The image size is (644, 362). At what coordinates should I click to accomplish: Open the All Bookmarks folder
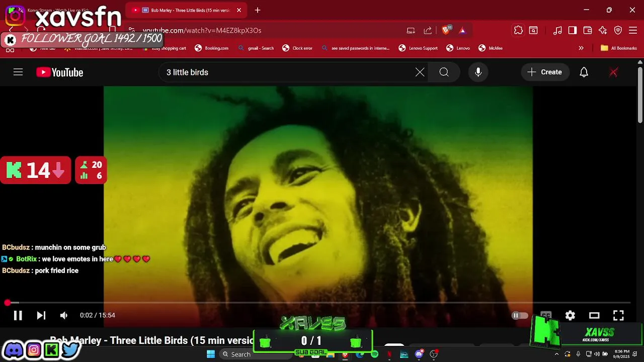click(618, 48)
